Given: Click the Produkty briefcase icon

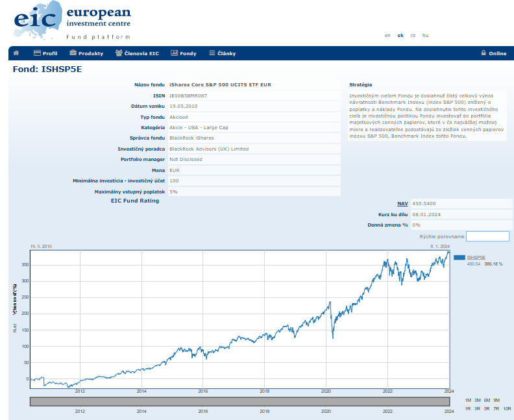Looking at the screenshot, I should point(73,53).
